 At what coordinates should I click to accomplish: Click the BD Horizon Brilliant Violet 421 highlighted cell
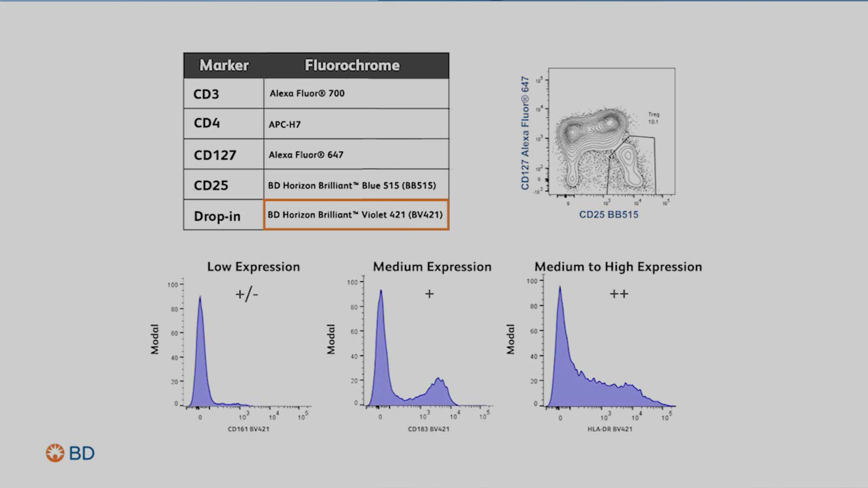(x=356, y=215)
